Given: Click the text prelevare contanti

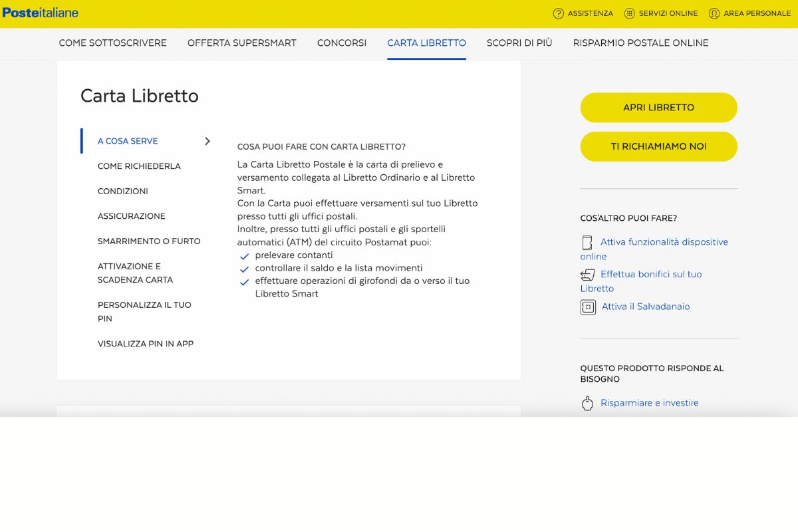Looking at the screenshot, I should pyautogui.click(x=294, y=255).
